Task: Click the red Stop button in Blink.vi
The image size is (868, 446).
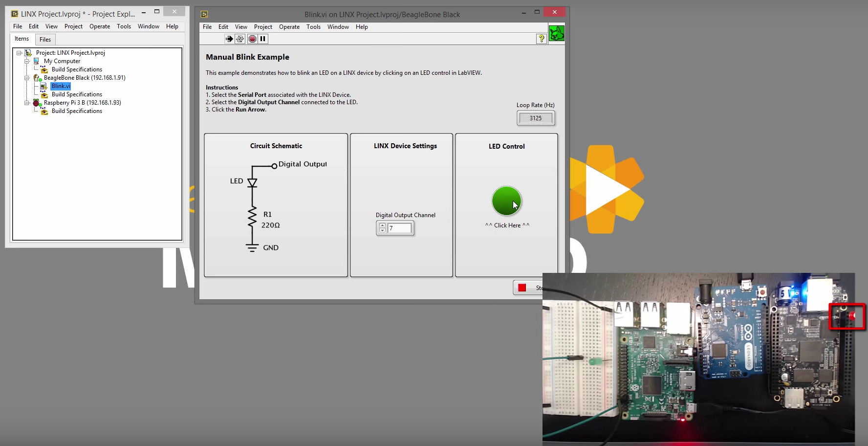Action: (x=527, y=288)
